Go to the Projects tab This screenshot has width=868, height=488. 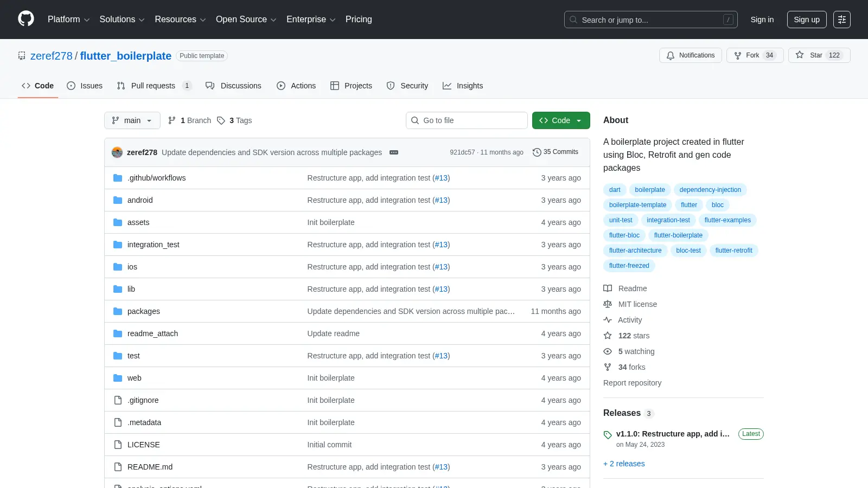(x=351, y=86)
